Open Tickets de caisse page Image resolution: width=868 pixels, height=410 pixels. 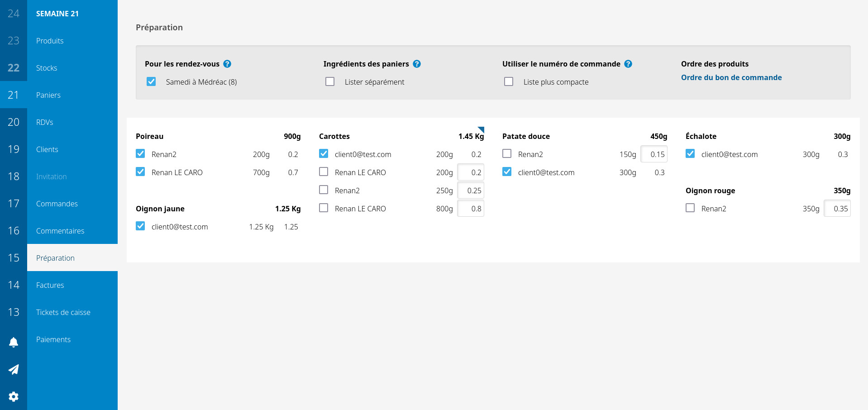(63, 312)
